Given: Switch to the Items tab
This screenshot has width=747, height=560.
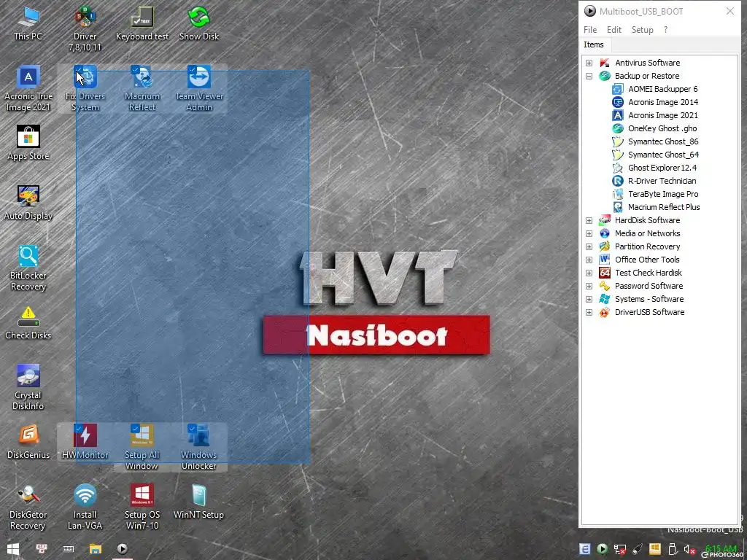Looking at the screenshot, I should [x=594, y=44].
